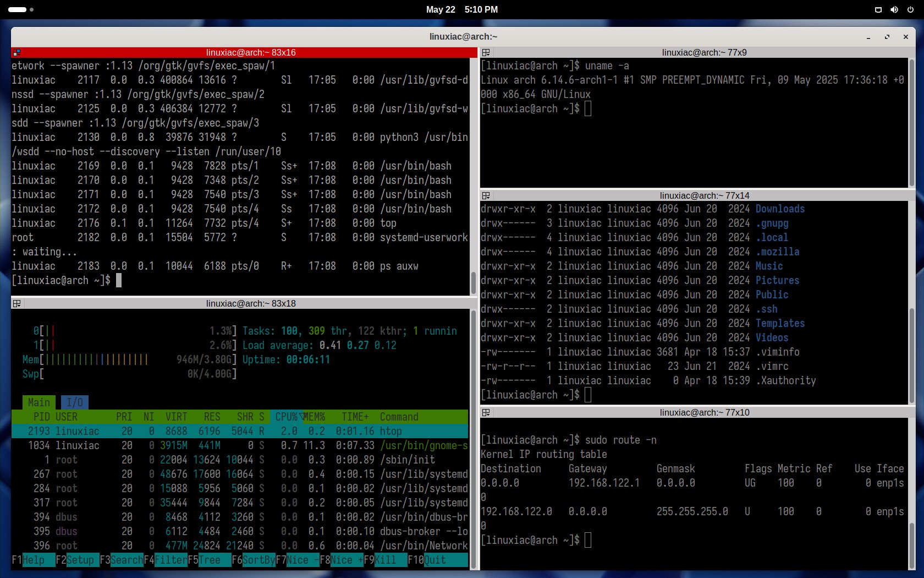The height and width of the screenshot is (578, 924).
Task: Click F10 Quit in the htop footer
Action: [x=435, y=560]
